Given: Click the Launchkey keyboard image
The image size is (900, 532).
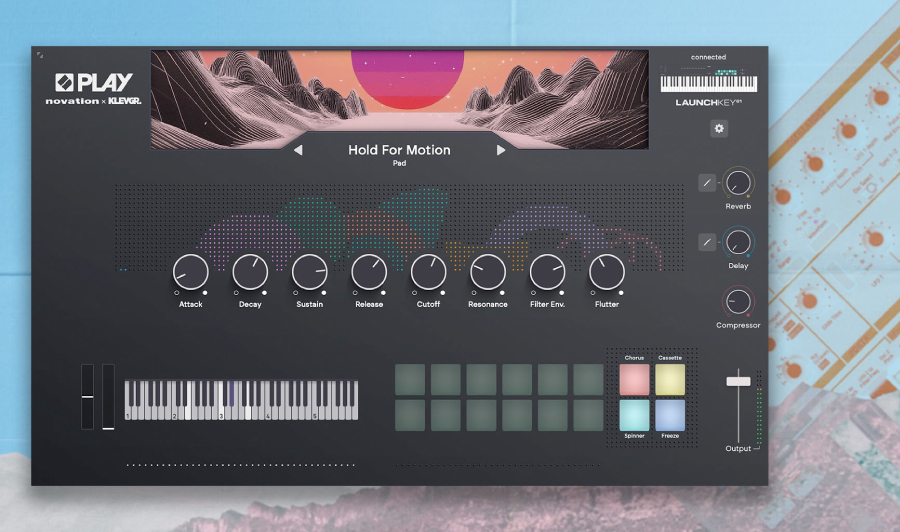Looking at the screenshot, I should tap(708, 83).
